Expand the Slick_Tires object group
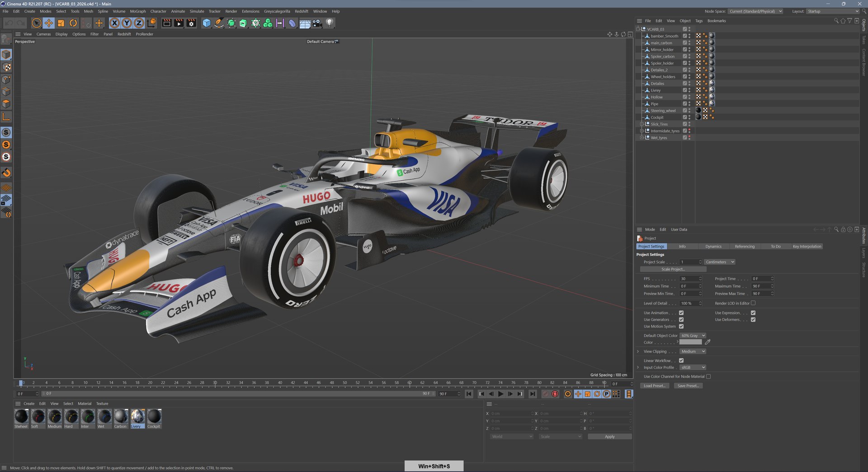868x472 pixels. point(642,124)
